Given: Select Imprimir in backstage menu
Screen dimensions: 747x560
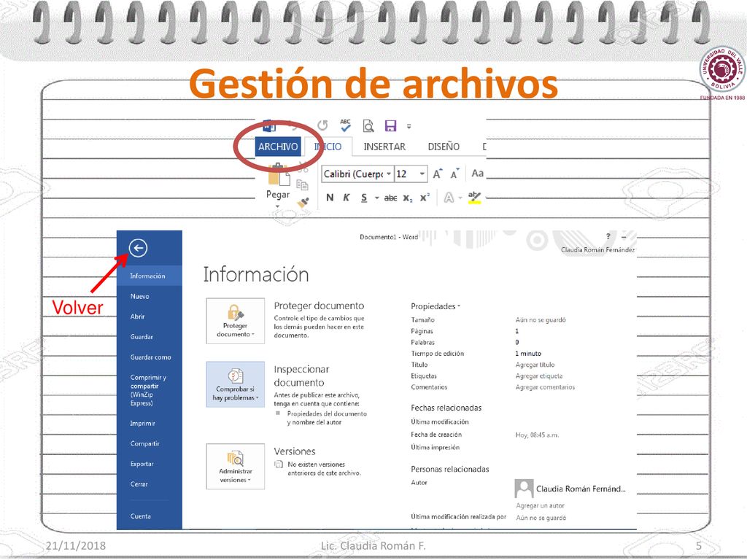Looking at the screenshot, I should click(143, 424).
